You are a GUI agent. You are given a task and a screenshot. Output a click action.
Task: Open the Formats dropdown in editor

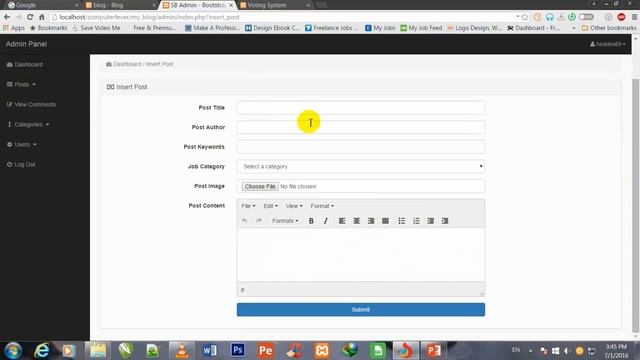tap(285, 221)
